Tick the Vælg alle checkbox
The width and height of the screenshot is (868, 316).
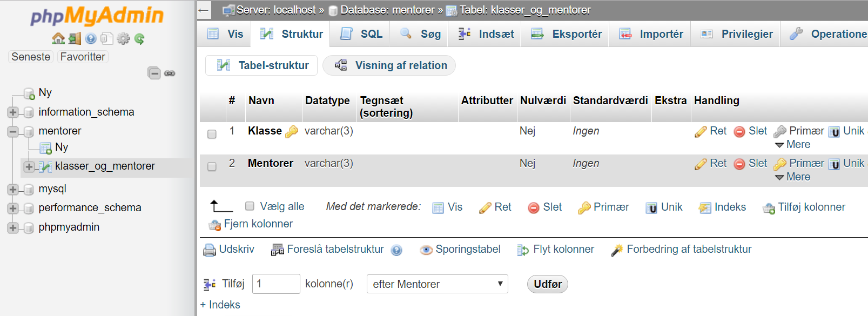click(x=250, y=206)
